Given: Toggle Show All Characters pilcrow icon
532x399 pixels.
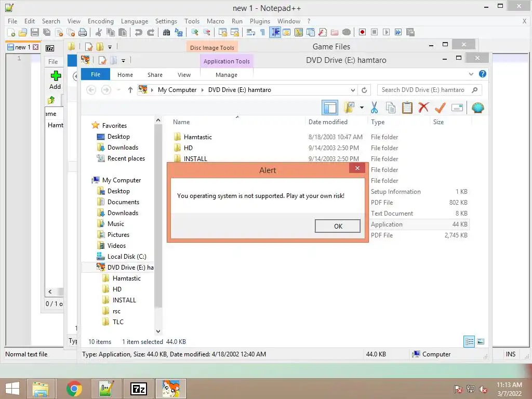Looking at the screenshot, I should pyautogui.click(x=262, y=32).
